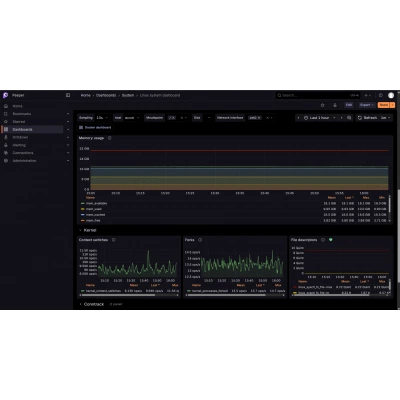This screenshot has width=400, height=400.
Task: Click File descriptors green heart alert icon
Action: tap(331, 240)
